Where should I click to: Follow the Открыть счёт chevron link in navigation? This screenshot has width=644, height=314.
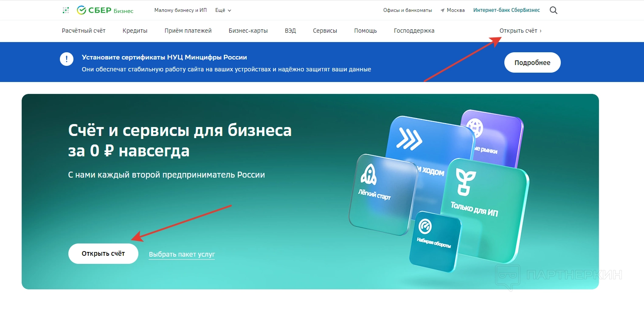520,31
